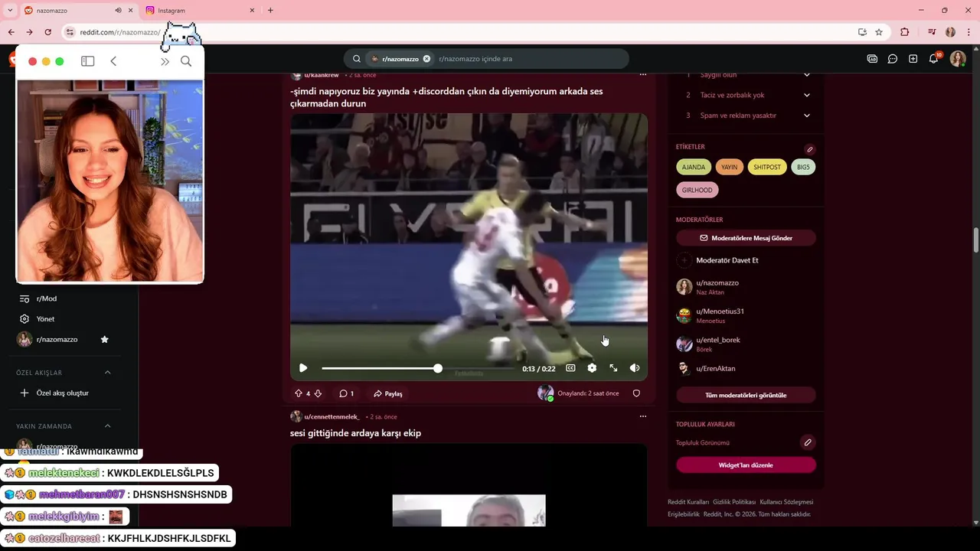Select the SHITPOST flair
Screen dimensions: 980x551
[767, 167]
